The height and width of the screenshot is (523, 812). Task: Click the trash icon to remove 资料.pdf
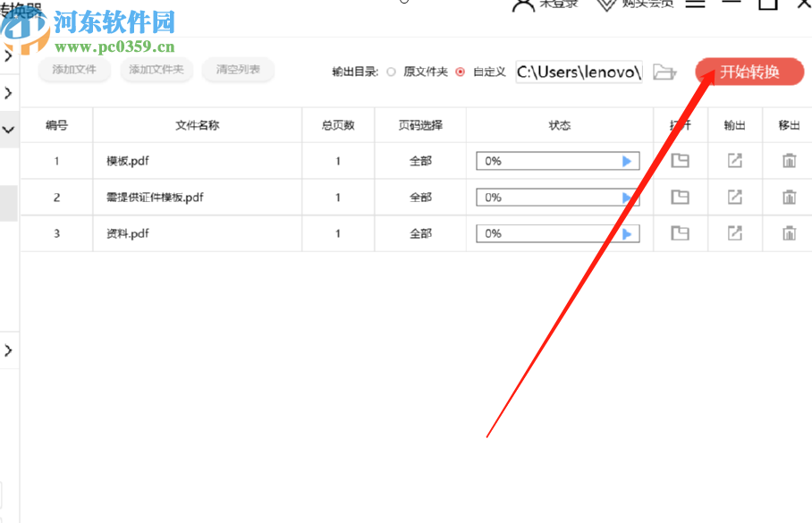click(x=788, y=232)
